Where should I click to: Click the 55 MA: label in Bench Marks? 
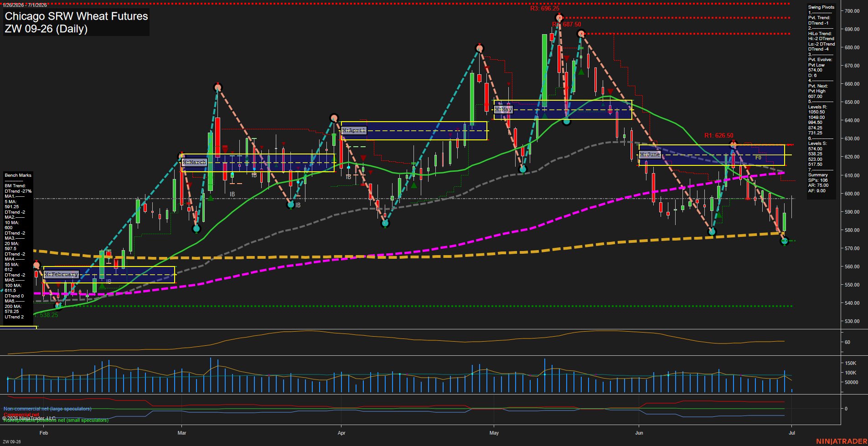[12, 265]
